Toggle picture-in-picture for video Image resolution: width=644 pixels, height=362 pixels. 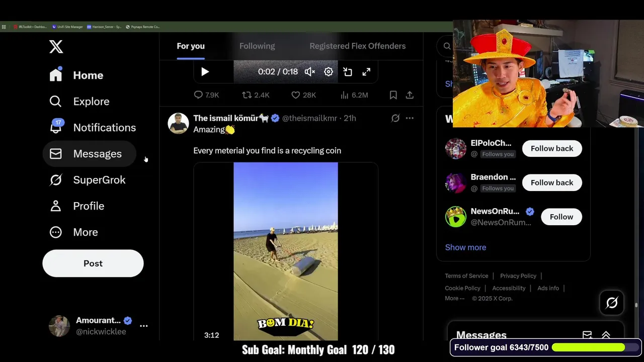coord(348,72)
